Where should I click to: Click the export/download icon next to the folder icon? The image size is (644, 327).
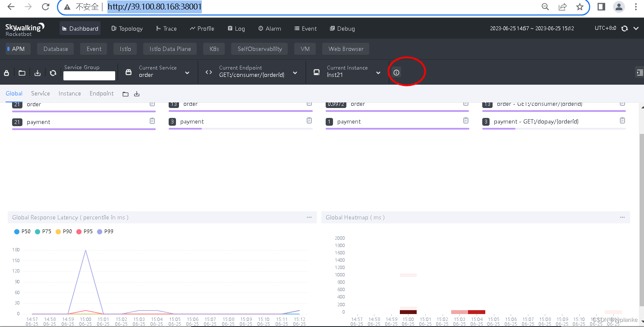point(38,73)
